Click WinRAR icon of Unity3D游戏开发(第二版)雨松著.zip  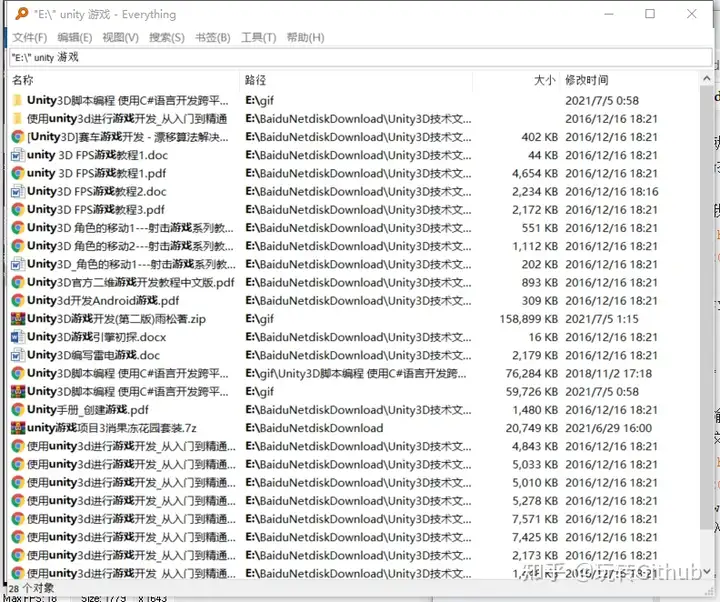17,319
